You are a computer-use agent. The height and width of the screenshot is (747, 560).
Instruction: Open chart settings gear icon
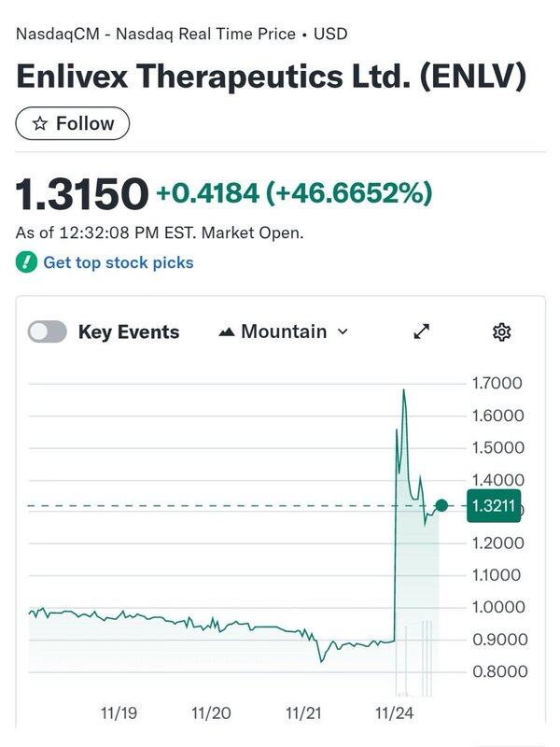click(502, 331)
